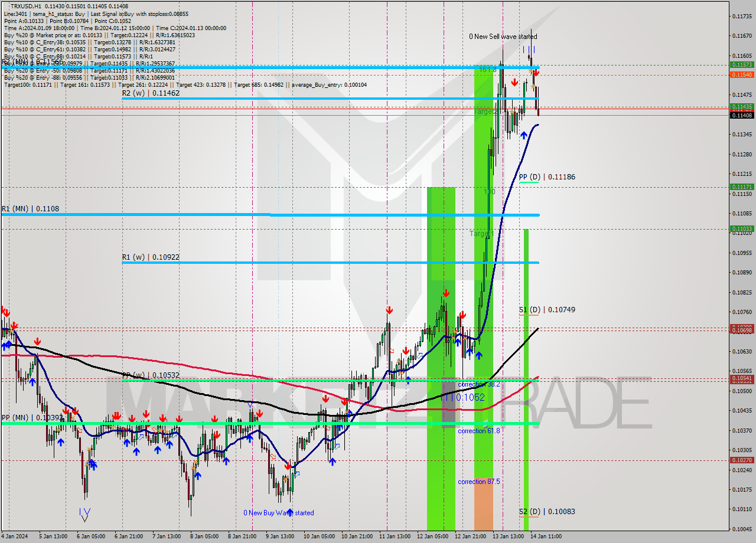The width and height of the screenshot is (756, 543).
Task: Click the '8 Jan 21:00' time axis label
Action: click(242, 537)
